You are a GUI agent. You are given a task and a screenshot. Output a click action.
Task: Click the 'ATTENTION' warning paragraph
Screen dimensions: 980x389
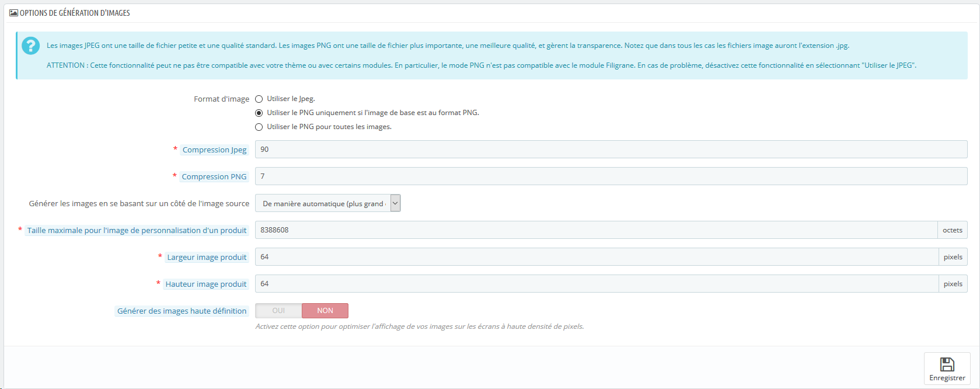(x=482, y=65)
